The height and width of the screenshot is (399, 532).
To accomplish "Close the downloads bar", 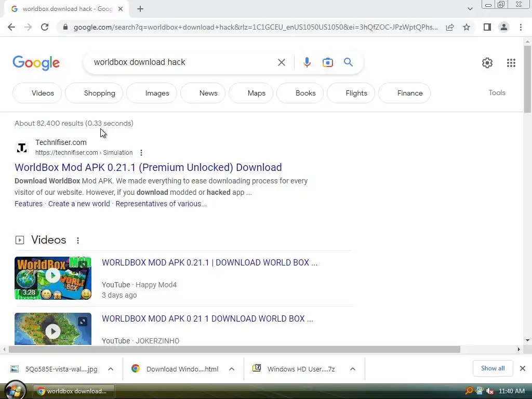I will click(523, 368).
